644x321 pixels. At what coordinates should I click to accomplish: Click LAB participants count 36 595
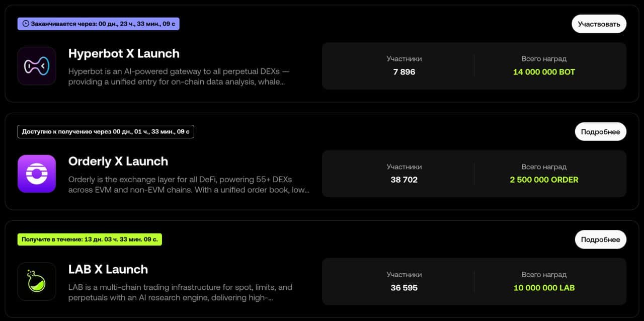pyautogui.click(x=404, y=288)
